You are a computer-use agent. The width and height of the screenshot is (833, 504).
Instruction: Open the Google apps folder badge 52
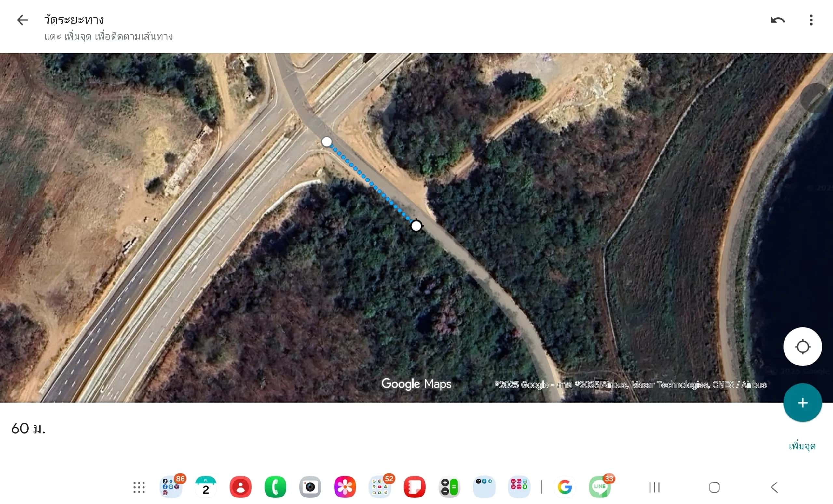(380, 487)
